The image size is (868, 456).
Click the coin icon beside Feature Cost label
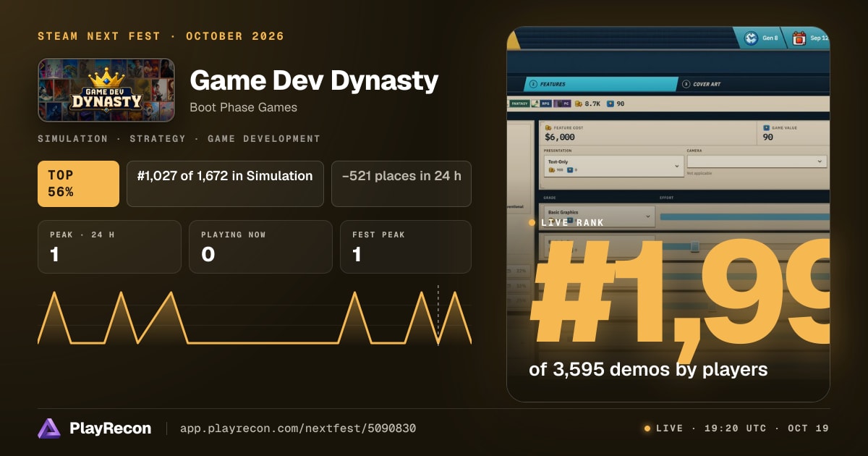[x=548, y=127]
